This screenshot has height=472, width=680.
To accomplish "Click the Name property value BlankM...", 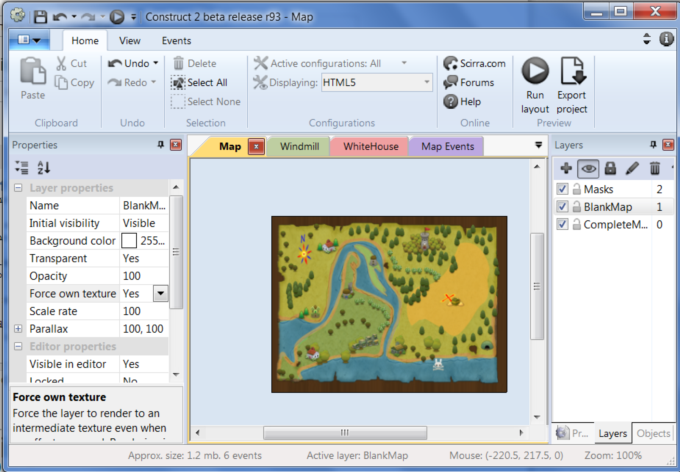I will (144, 206).
